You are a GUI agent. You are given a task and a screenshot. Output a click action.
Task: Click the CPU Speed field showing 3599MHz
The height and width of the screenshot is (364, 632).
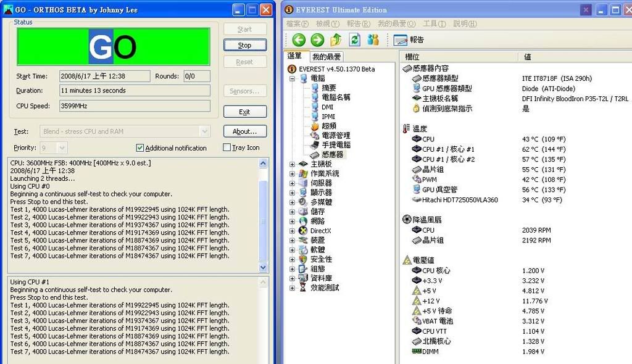click(x=135, y=105)
